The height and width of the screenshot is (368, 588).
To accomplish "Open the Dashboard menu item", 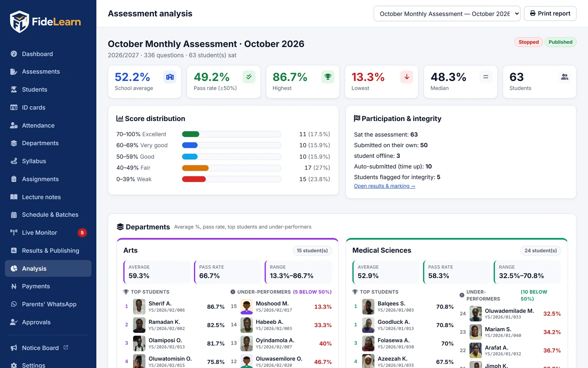I will click(48, 54).
